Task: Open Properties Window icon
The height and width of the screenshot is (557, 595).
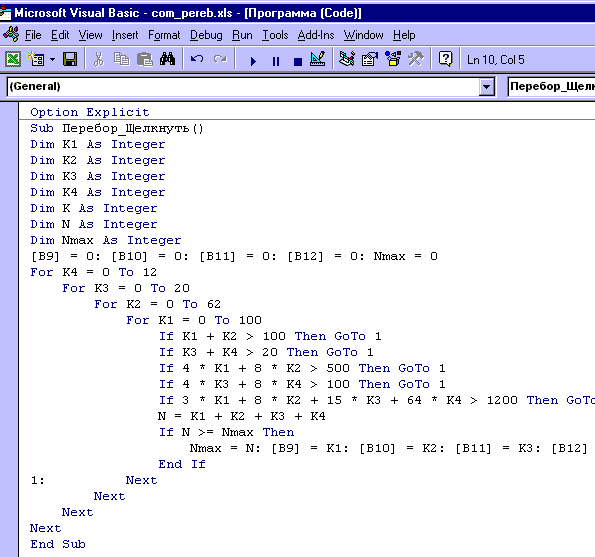Action: tap(370, 59)
